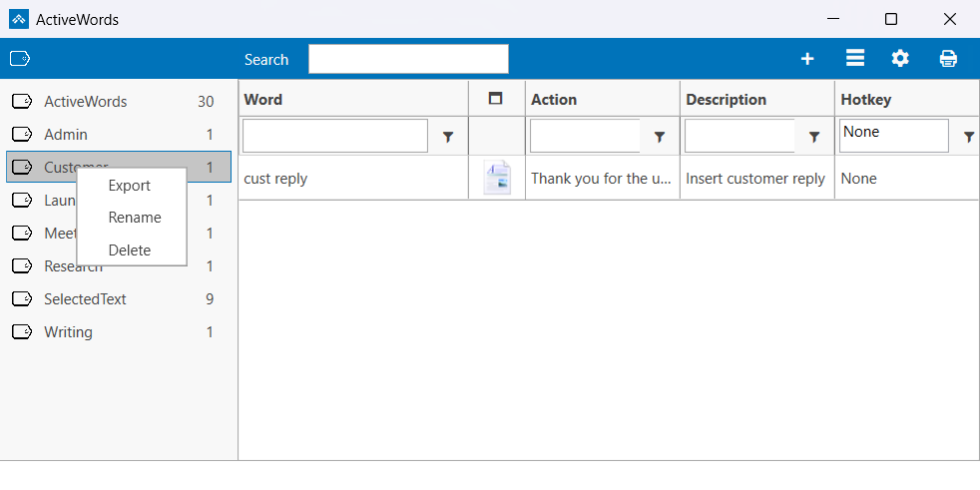The width and height of the screenshot is (980, 490).
Task: Click the tag icon beside Admin
Action: [23, 135]
